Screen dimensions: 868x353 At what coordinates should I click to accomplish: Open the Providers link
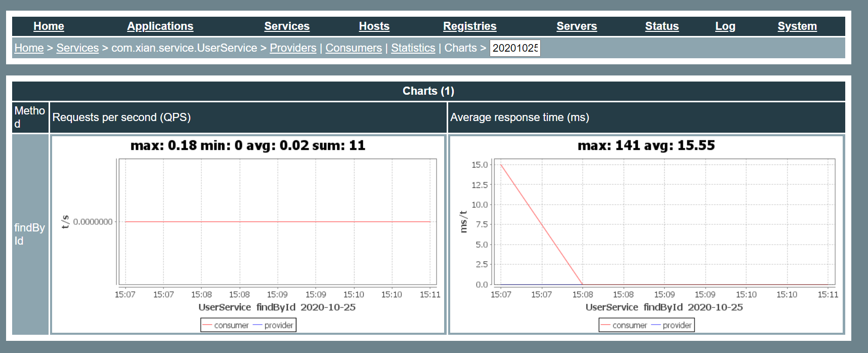293,48
